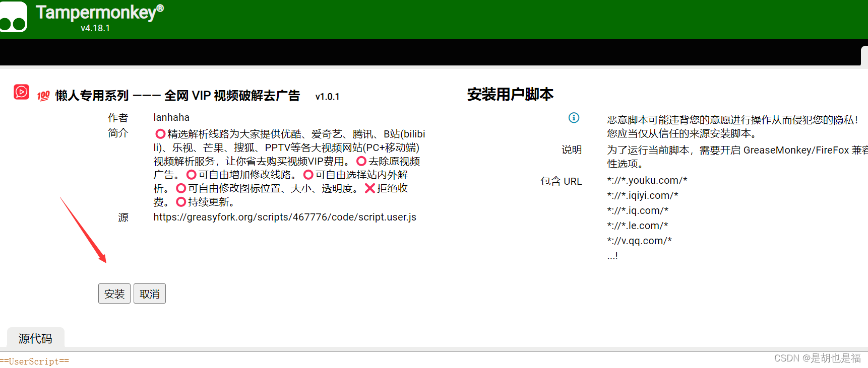Click the Tampermonkey logo icon
Screen dimensions: 868x368
[x=13, y=17]
